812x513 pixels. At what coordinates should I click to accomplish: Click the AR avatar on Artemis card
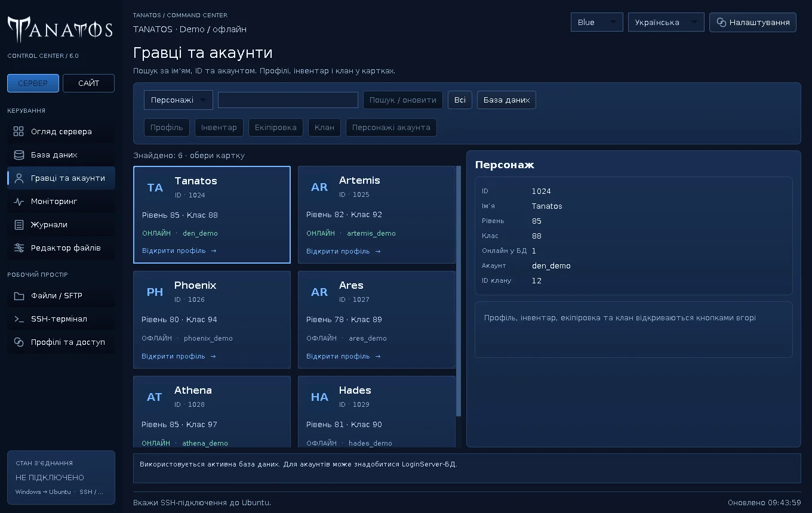(x=319, y=187)
